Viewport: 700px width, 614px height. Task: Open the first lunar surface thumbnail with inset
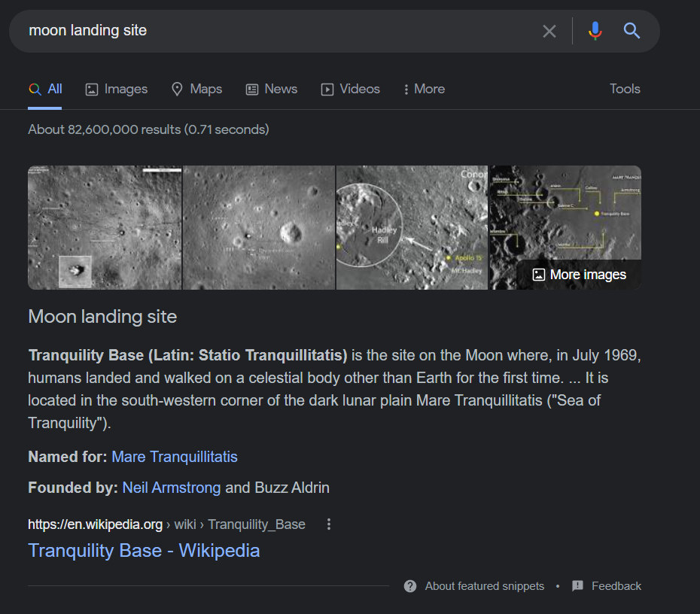coord(105,227)
